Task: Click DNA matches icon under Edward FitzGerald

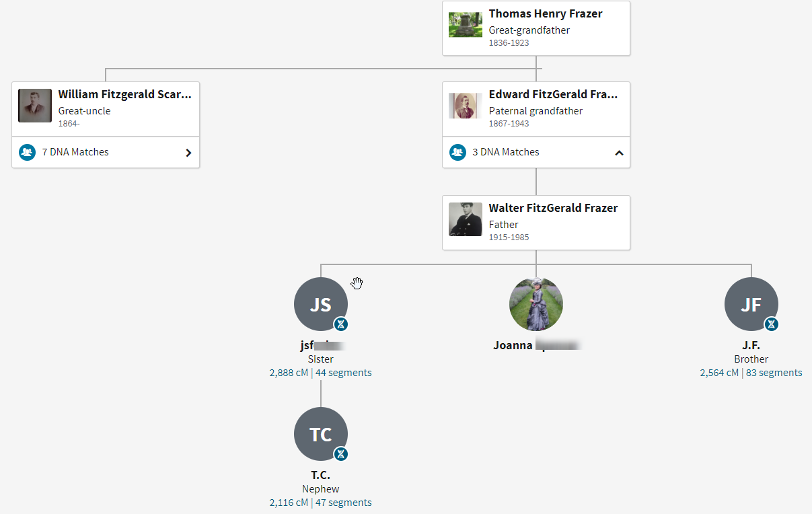Action: (457, 152)
